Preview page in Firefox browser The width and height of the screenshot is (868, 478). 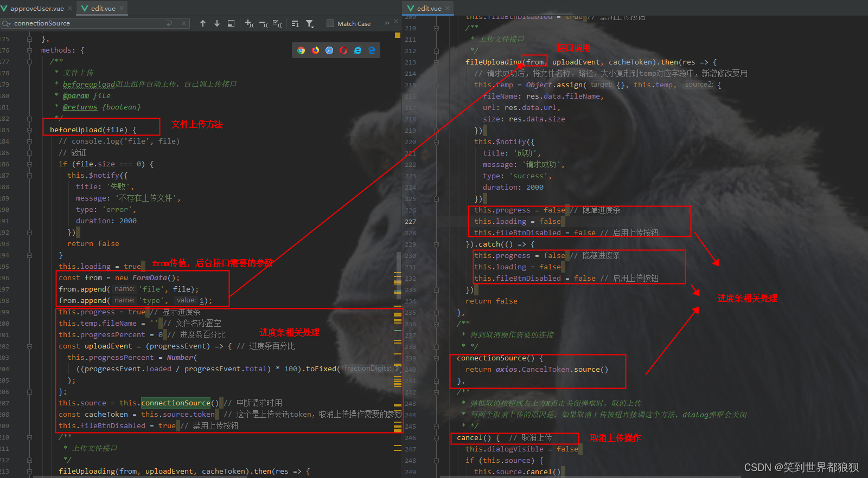(315, 50)
